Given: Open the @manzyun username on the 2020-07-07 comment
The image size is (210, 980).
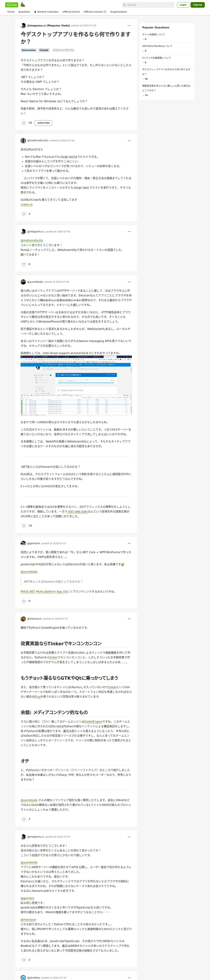Looking at the screenshot, I should pos(34,619).
